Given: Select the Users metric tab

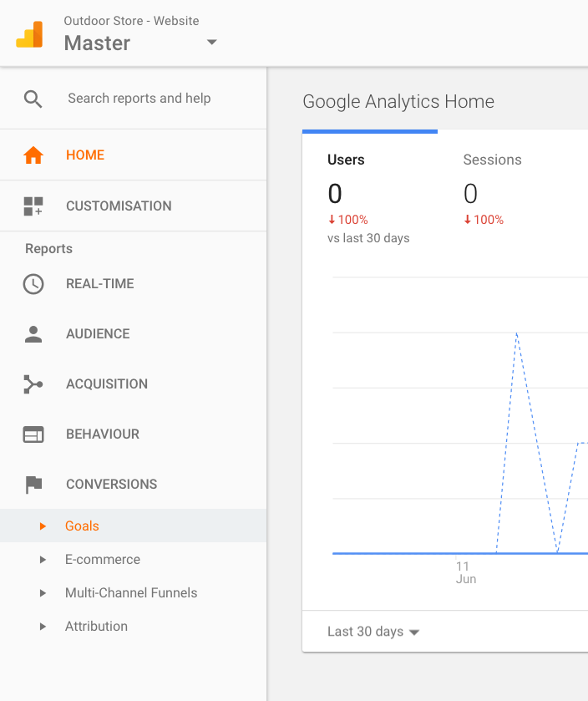Looking at the screenshot, I should [x=344, y=160].
